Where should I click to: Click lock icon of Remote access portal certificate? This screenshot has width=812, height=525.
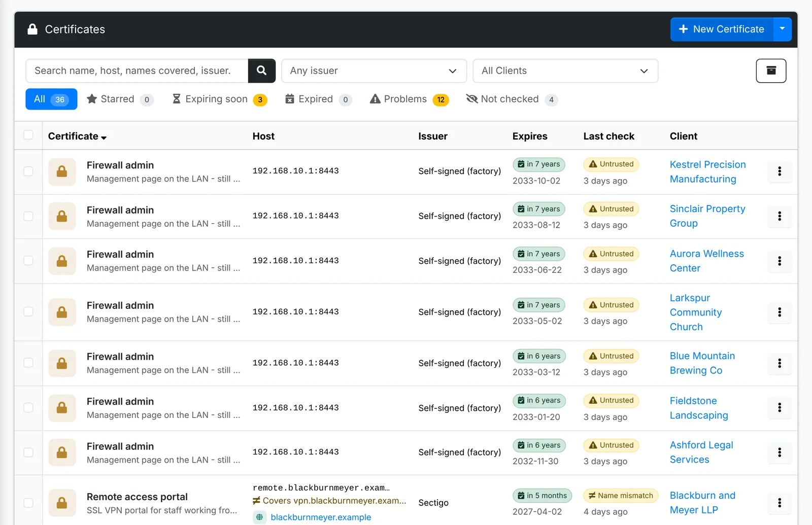tap(62, 503)
